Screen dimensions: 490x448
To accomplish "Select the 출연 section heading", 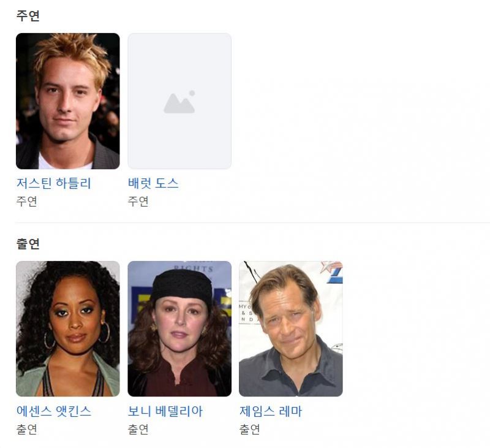I will (x=28, y=243).
